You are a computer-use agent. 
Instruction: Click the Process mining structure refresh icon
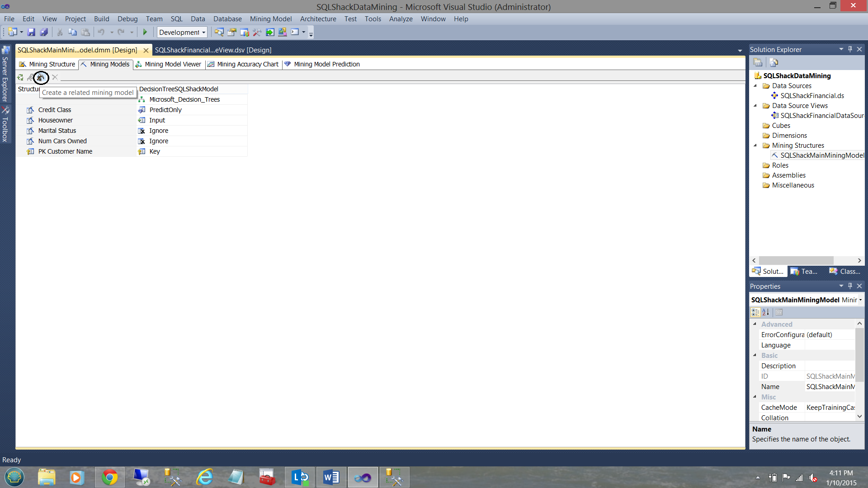click(x=20, y=78)
